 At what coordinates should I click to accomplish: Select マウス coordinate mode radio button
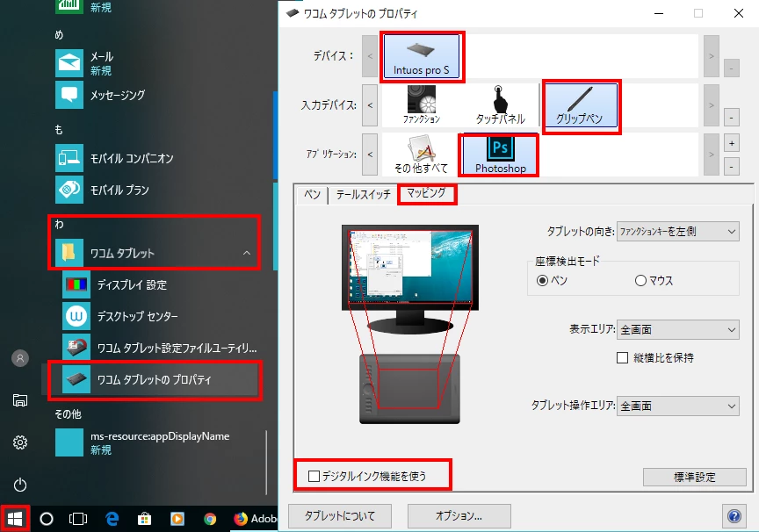click(x=640, y=281)
